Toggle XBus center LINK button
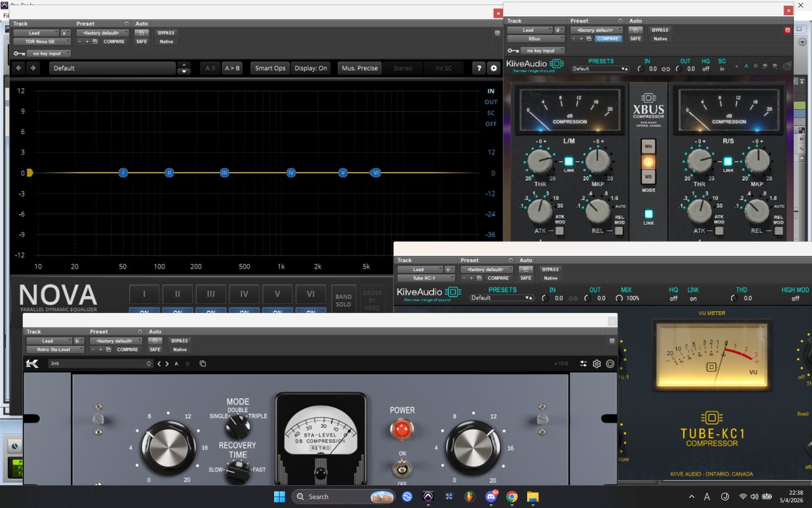This screenshot has width=812, height=508. coord(648,214)
